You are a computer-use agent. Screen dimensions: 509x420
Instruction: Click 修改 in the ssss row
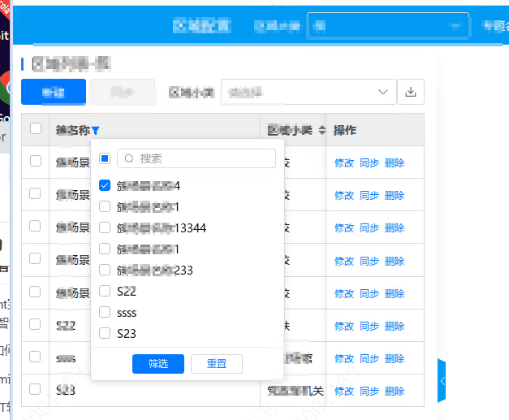point(344,358)
